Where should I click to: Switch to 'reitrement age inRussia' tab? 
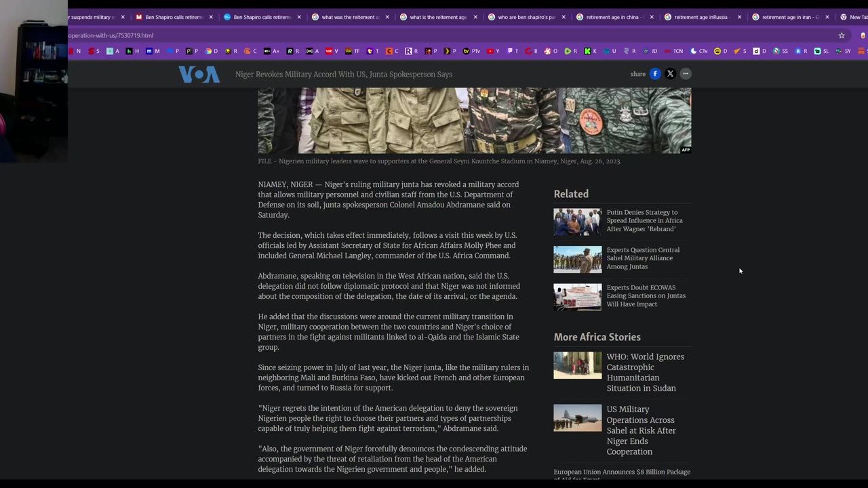(x=702, y=17)
